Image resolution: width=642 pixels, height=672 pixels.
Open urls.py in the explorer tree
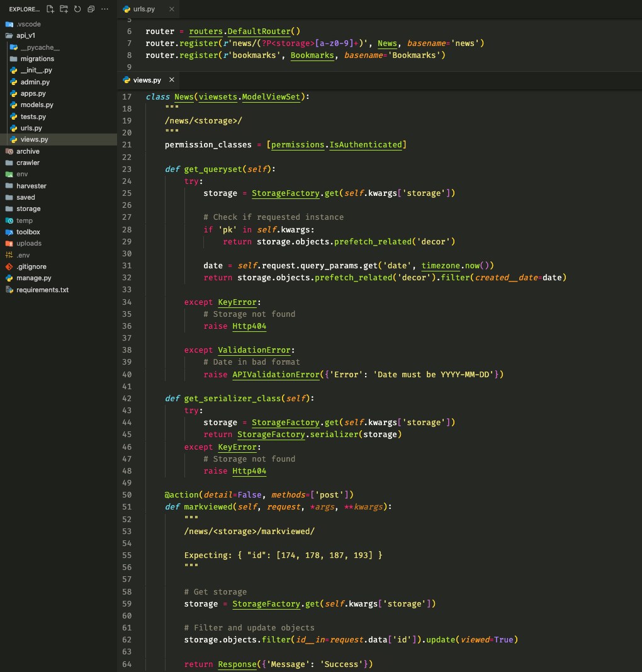(x=59, y=128)
